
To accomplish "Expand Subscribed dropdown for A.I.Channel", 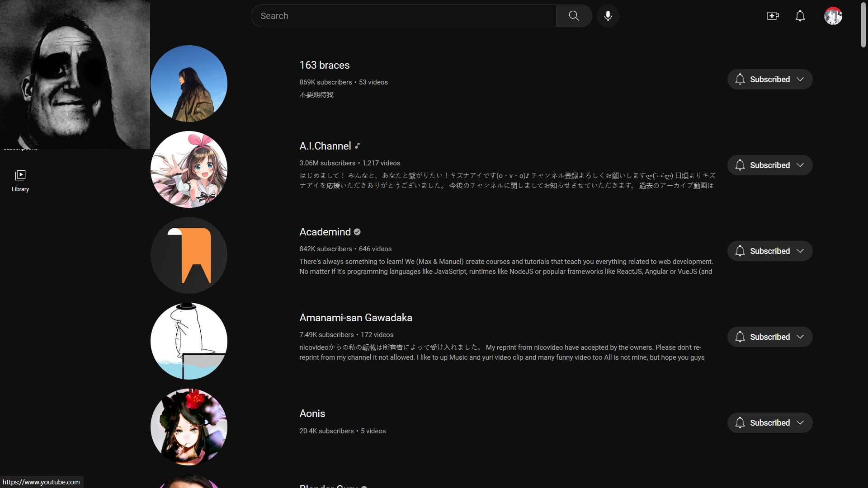I will click(x=800, y=165).
